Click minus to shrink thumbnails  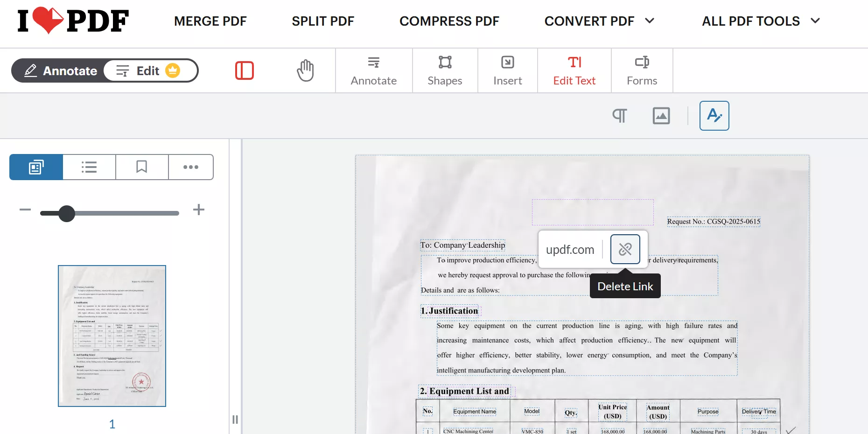[x=25, y=210]
